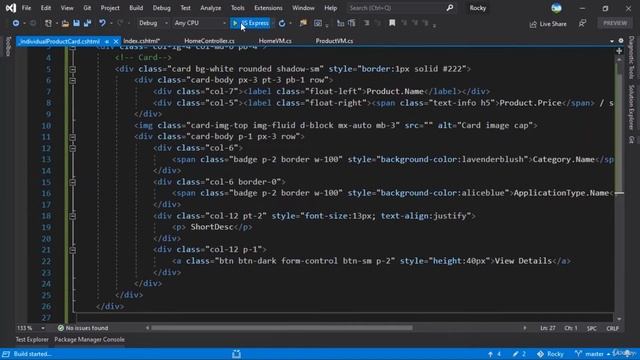
Task: Collapse the col-12 p-1 div on line 21
Action: coord(72,250)
